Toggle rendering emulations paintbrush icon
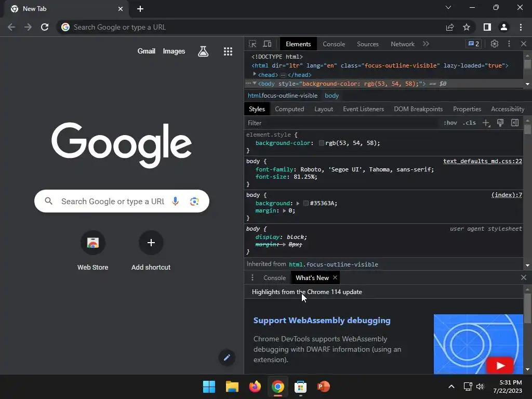This screenshot has height=399, width=532. click(500, 123)
